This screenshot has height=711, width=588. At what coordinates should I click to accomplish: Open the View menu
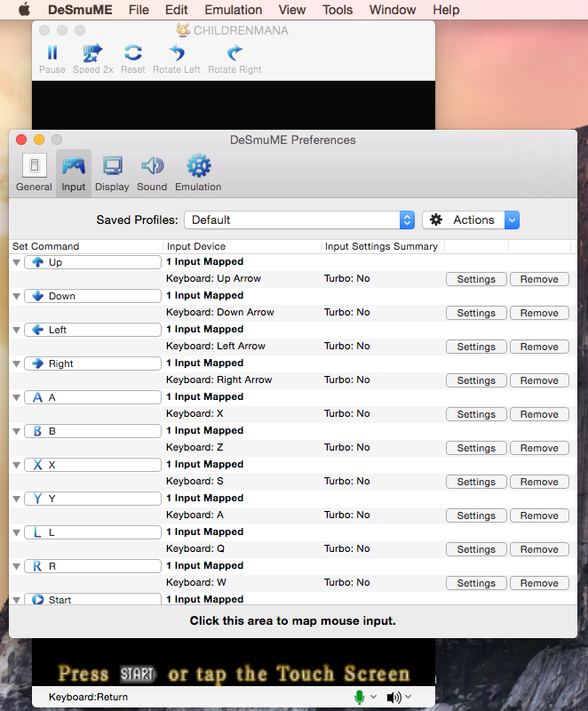tap(292, 10)
